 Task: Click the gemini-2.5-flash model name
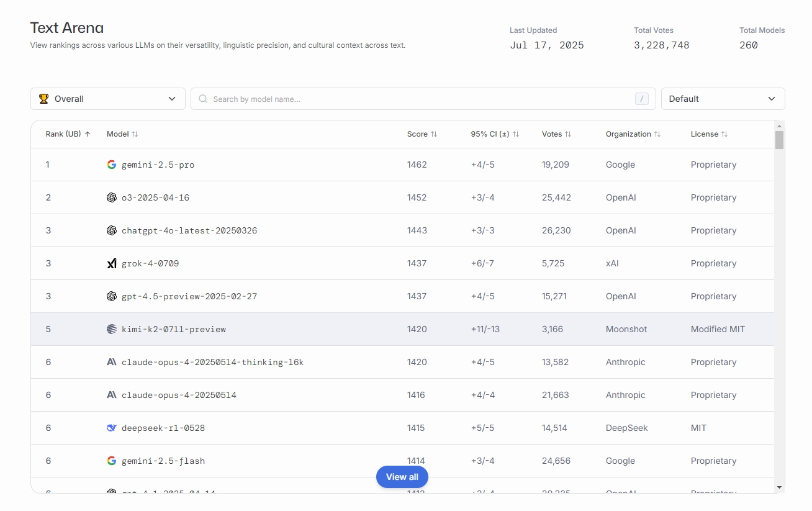163,461
